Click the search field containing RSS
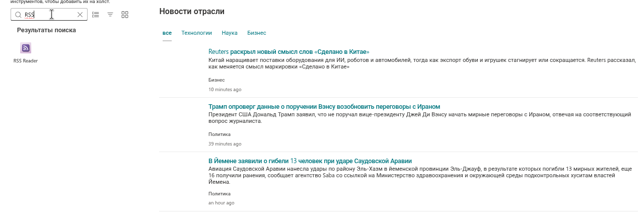 [x=49, y=15]
